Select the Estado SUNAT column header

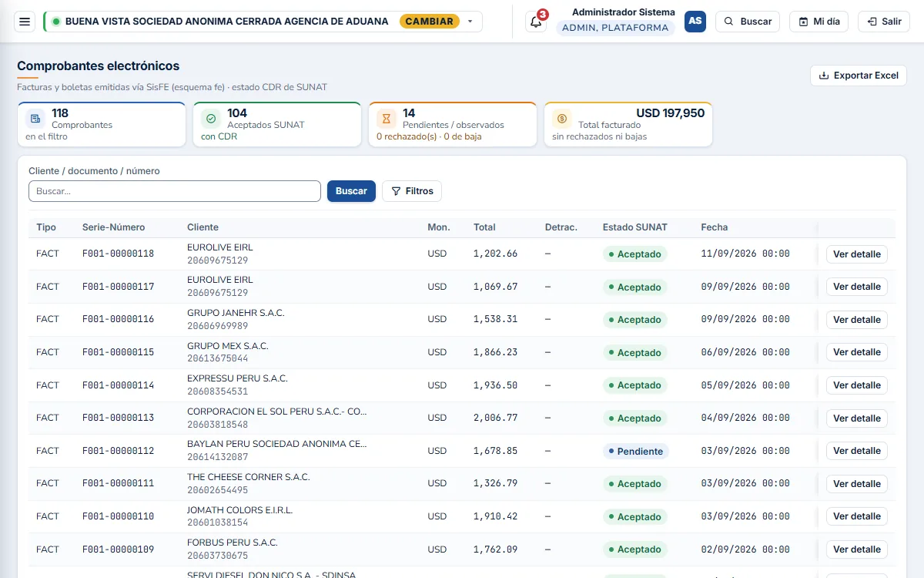[x=635, y=227]
